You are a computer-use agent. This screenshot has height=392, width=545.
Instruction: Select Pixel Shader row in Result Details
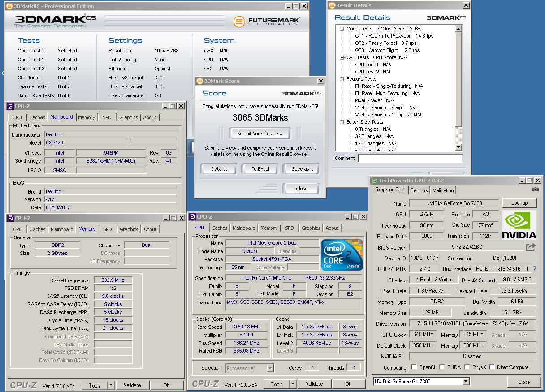375,100
